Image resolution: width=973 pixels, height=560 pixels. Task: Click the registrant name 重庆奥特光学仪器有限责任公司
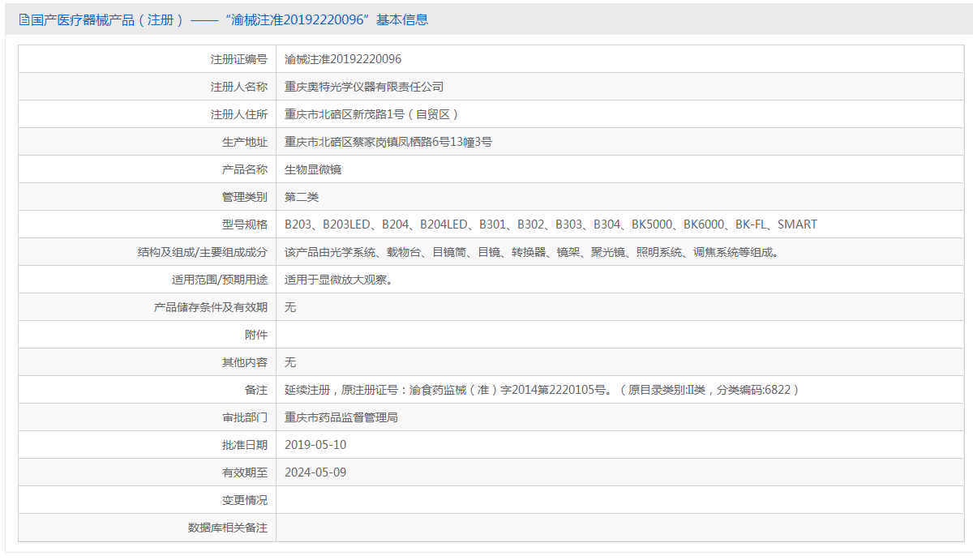pyautogui.click(x=364, y=87)
